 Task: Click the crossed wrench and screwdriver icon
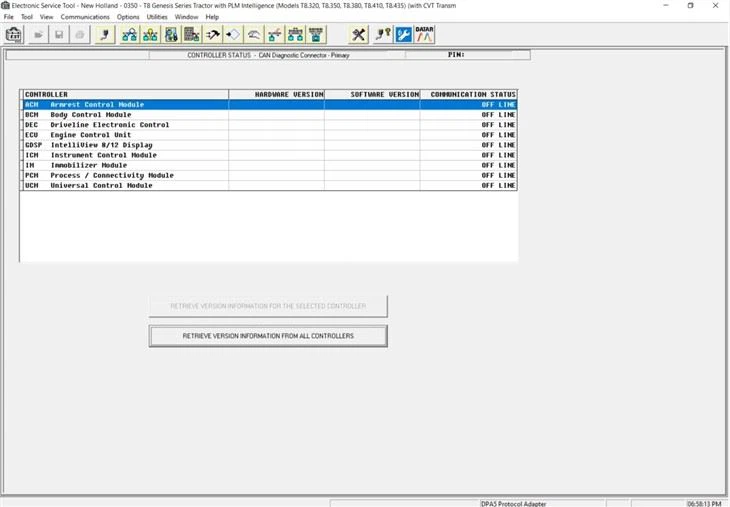coord(359,35)
